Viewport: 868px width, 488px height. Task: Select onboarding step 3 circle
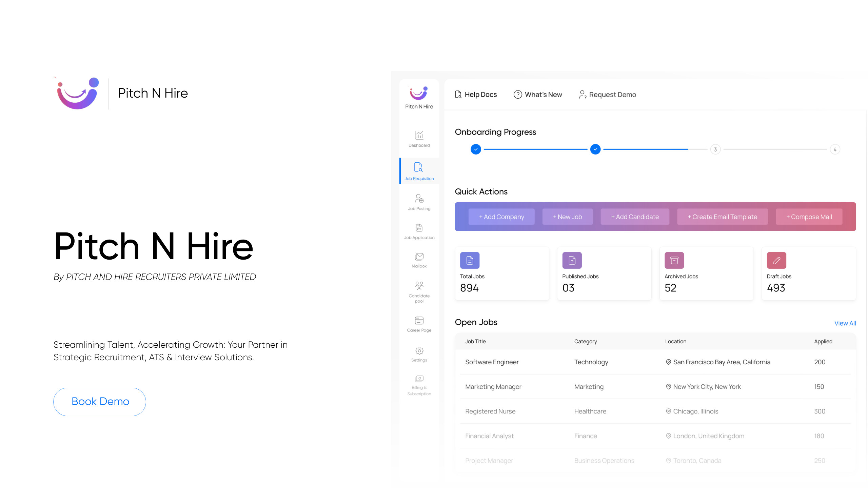point(715,149)
